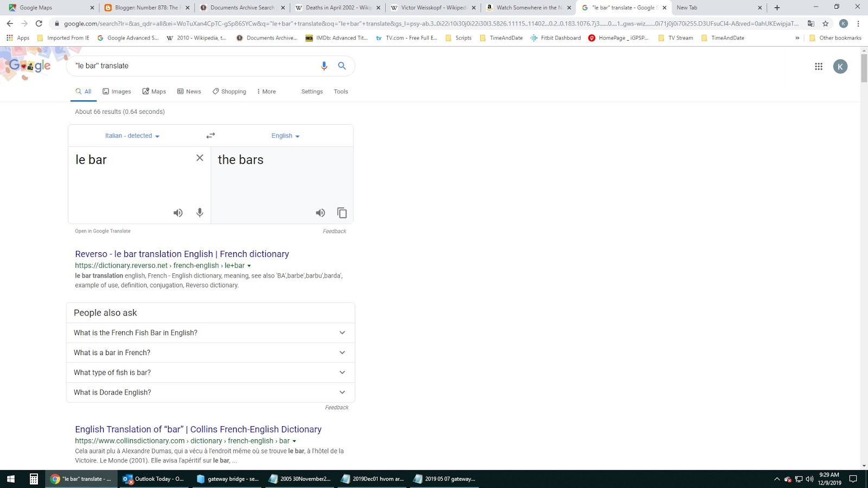This screenshot has width=868, height=488.
Task: Open the Apps bookmark shortcut
Action: [x=18, y=38]
